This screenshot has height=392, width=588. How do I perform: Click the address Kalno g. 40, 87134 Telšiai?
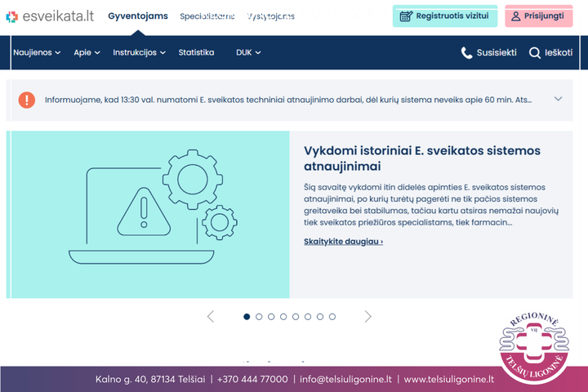click(150, 379)
